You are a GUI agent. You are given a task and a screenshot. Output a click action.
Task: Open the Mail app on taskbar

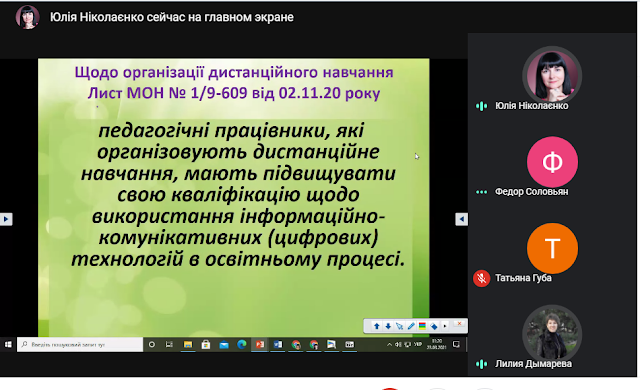click(224, 345)
